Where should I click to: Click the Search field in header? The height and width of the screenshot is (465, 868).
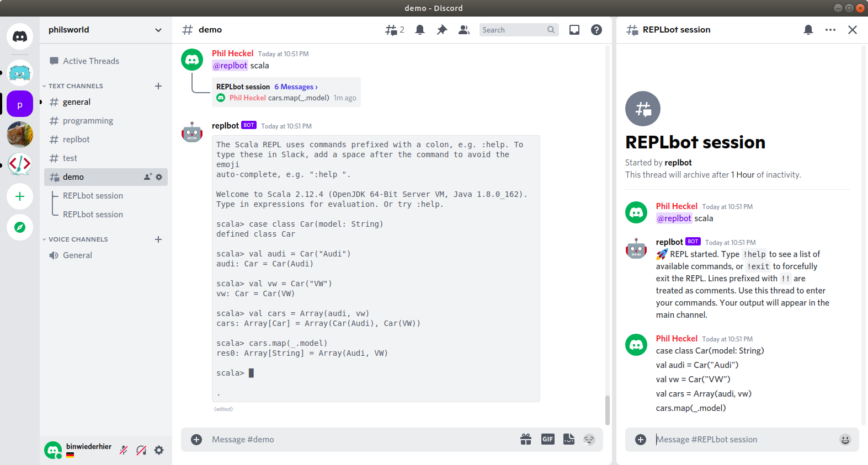(519, 30)
